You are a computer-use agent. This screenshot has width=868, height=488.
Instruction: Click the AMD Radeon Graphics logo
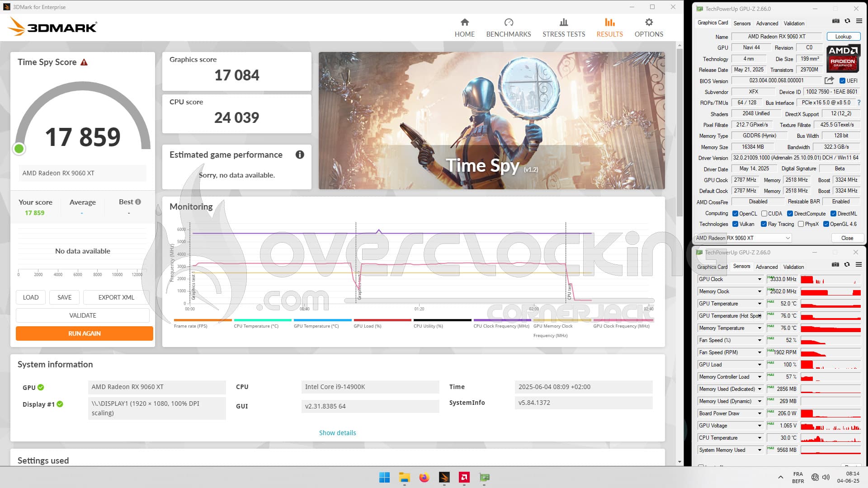click(x=843, y=59)
